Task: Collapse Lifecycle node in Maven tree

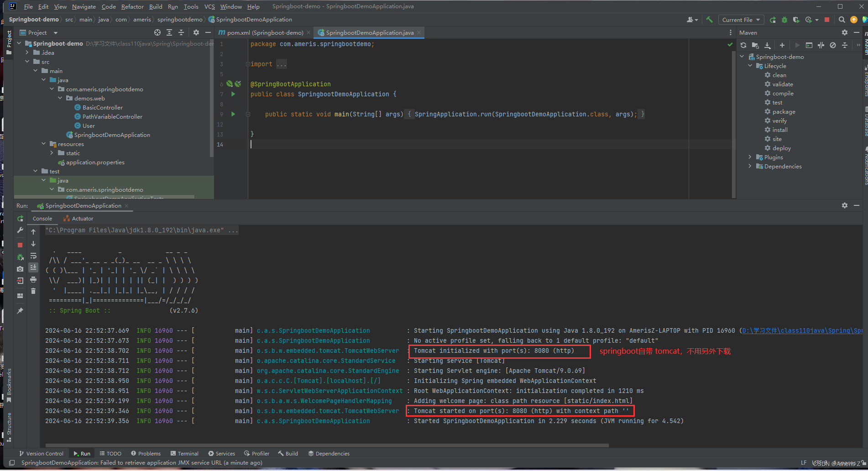Action: tap(750, 66)
